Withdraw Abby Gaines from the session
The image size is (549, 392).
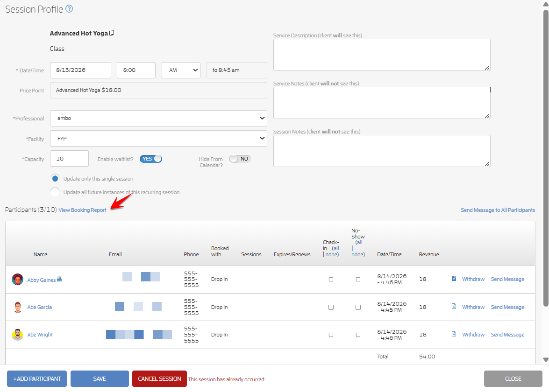pos(473,279)
